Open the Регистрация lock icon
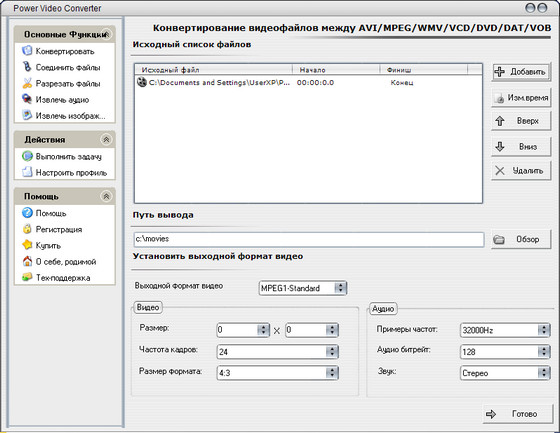The image size is (560, 433). [27, 229]
